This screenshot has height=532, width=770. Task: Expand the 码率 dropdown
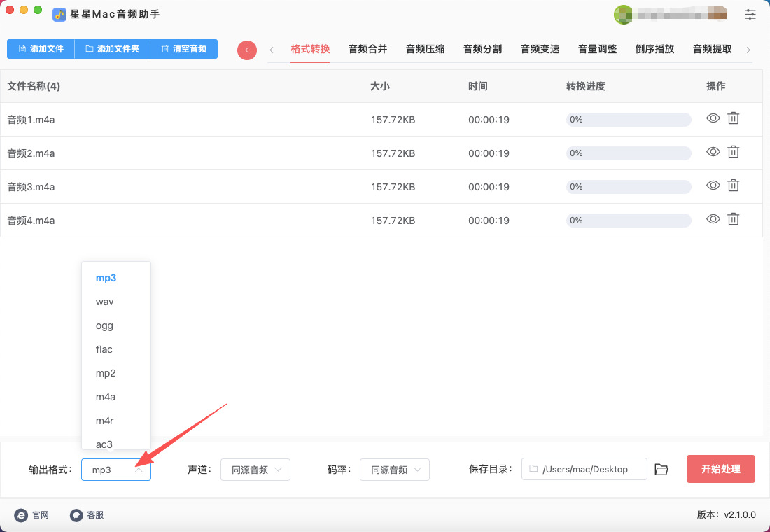[x=395, y=470]
